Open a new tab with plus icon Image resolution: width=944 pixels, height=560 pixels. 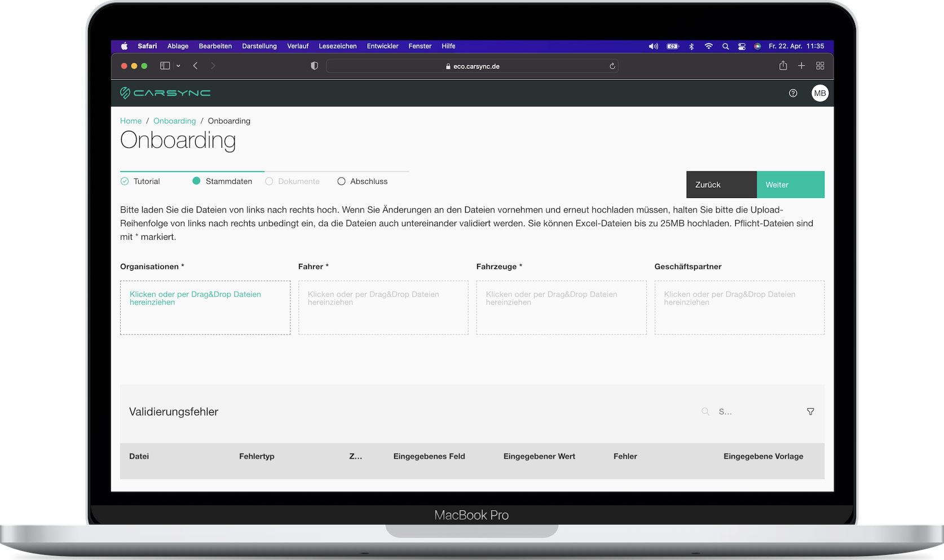801,66
